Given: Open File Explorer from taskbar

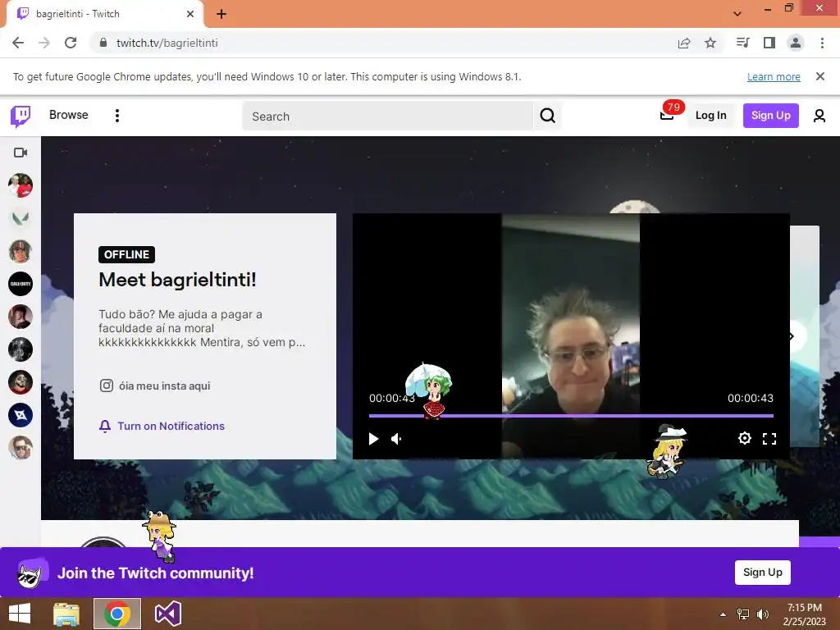Looking at the screenshot, I should coord(66,614).
